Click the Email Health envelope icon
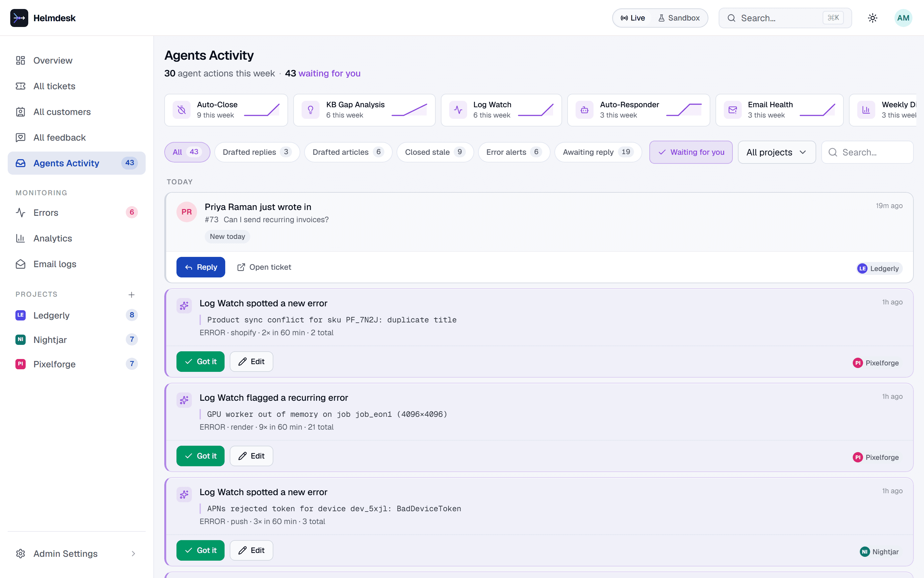Image resolution: width=924 pixels, height=578 pixels. 732,110
